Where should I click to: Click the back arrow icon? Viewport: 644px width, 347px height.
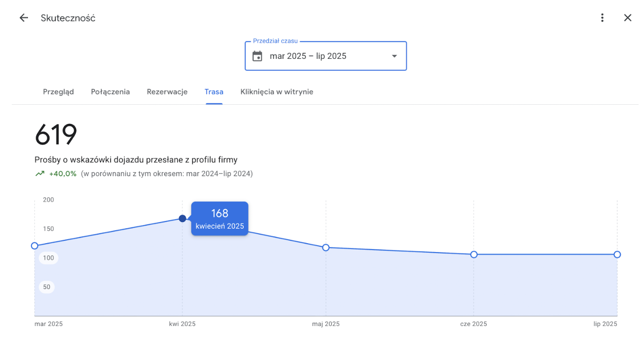[x=23, y=18]
